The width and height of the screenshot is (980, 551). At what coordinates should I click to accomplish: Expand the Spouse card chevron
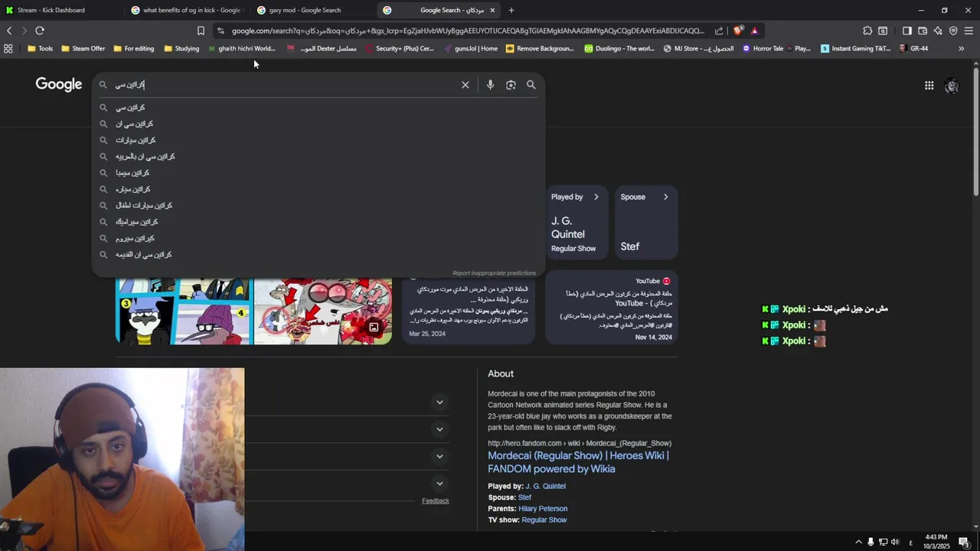point(665,197)
